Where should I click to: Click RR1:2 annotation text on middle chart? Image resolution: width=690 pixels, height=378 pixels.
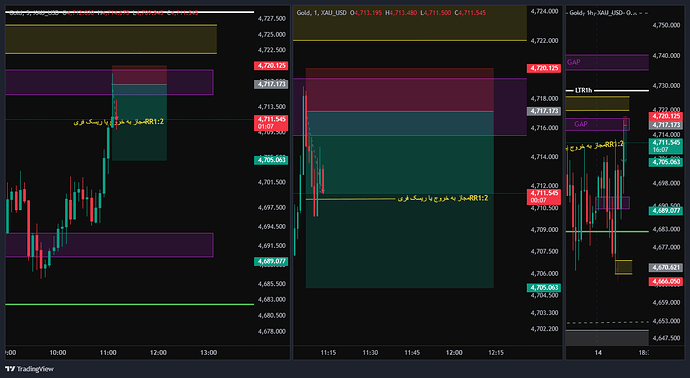[443, 198]
